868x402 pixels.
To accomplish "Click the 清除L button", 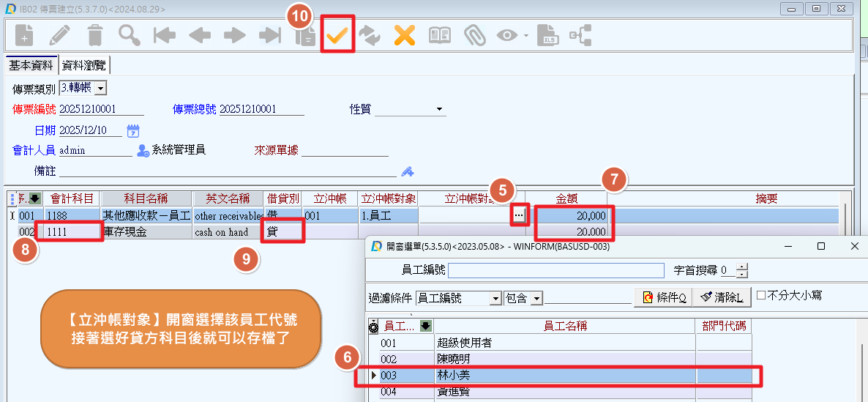I will pos(722,297).
